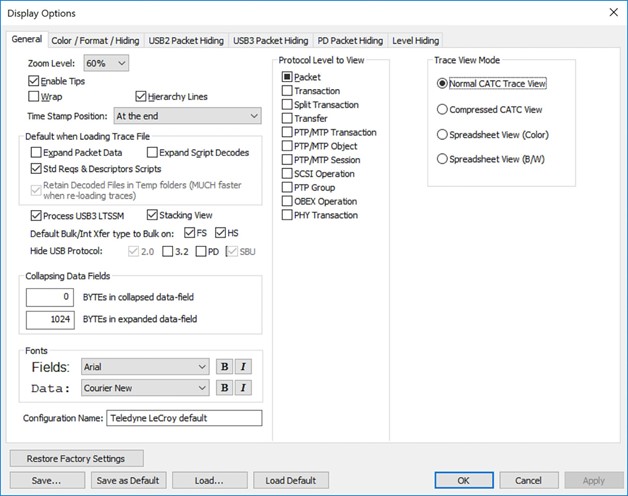Viewport: 628px width, 496px height.
Task: Click the Configuration Name text field
Action: click(x=184, y=418)
